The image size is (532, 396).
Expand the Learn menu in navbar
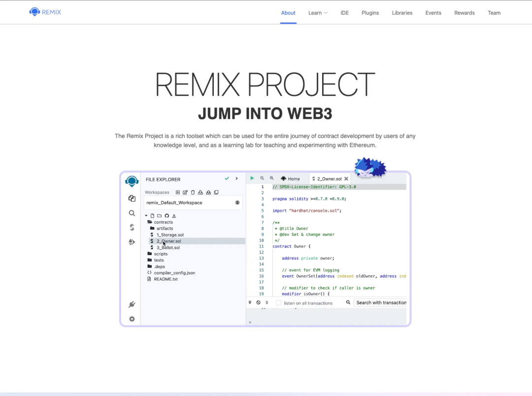tap(318, 13)
